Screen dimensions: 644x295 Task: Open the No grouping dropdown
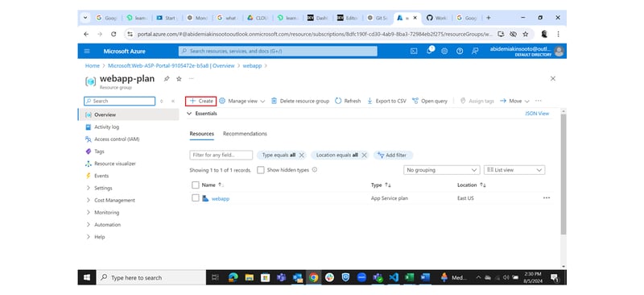coord(441,170)
